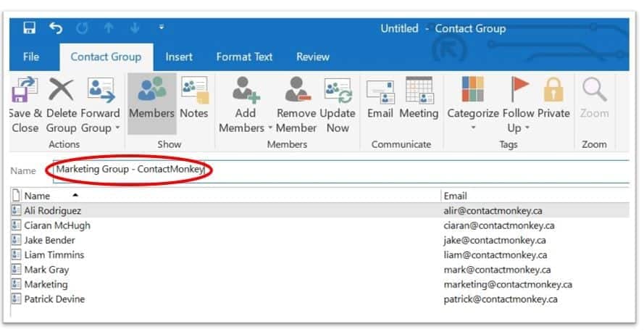Click contact card icon beside Liam Timmins
The width and height of the screenshot is (644, 332).
(16, 254)
